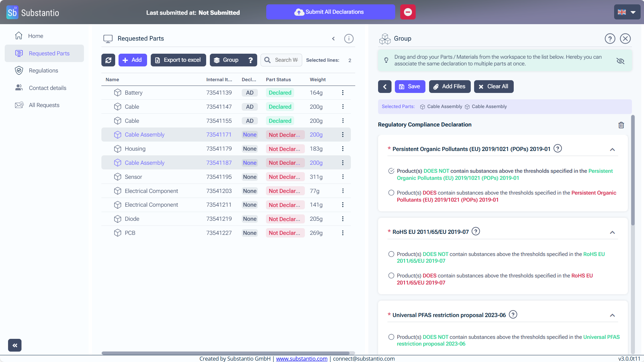Go to Regulations in the sidebar

(43, 70)
